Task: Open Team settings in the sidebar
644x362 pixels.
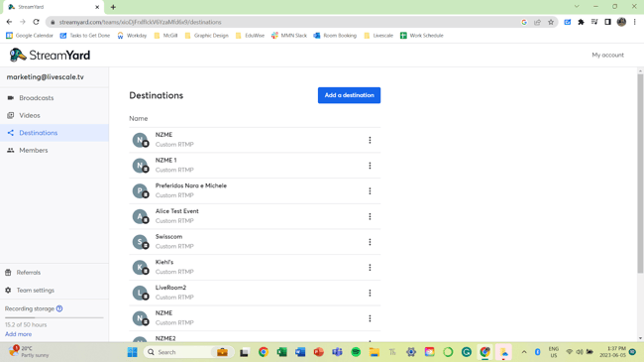Action: click(x=54, y=290)
